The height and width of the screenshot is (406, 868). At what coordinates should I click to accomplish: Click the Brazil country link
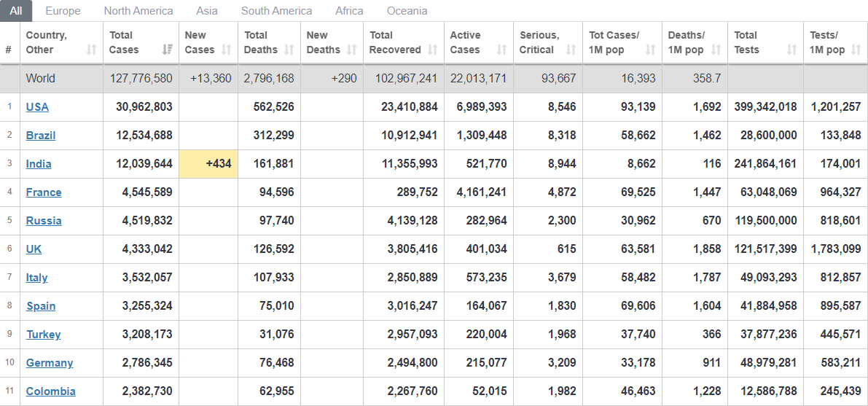click(41, 136)
